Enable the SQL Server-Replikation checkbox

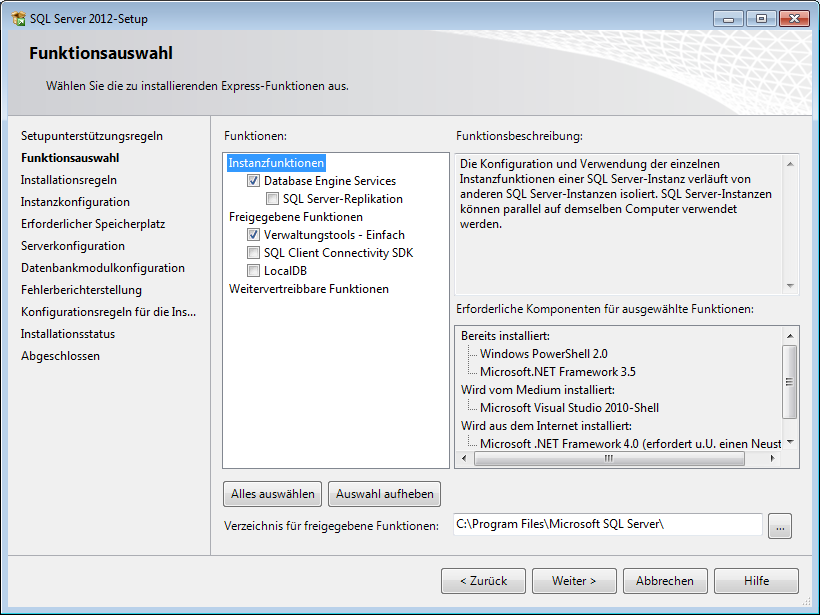273,199
